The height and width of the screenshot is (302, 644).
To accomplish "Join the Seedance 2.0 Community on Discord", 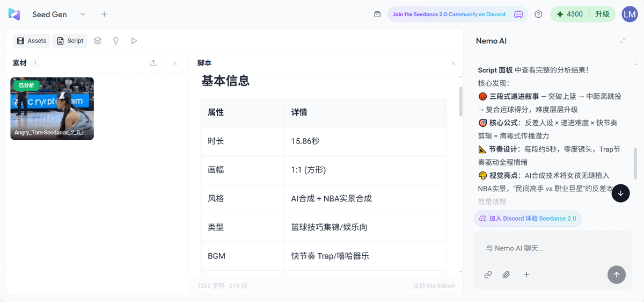I will (449, 15).
